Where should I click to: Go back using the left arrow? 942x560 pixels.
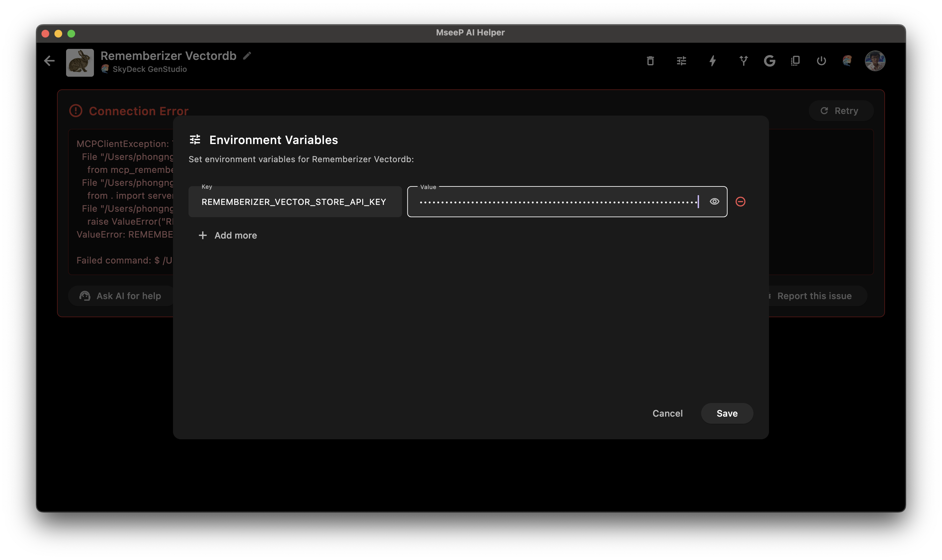(50, 61)
